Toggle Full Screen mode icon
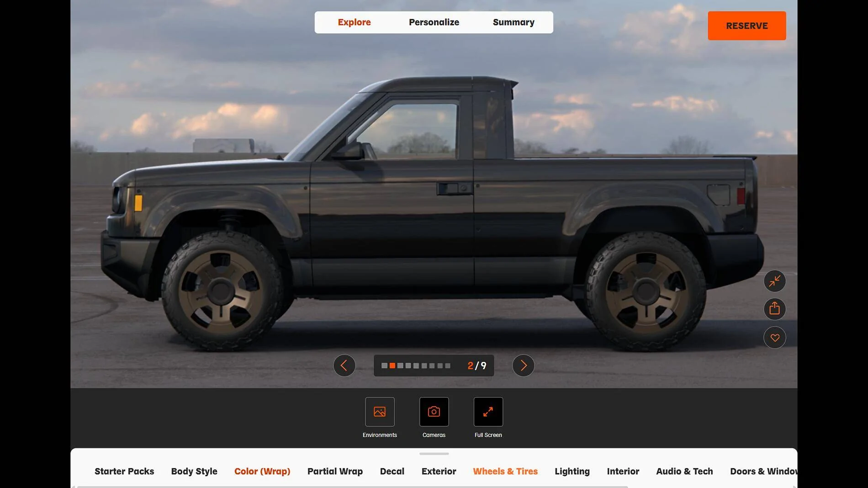The width and height of the screenshot is (868, 488). [488, 412]
